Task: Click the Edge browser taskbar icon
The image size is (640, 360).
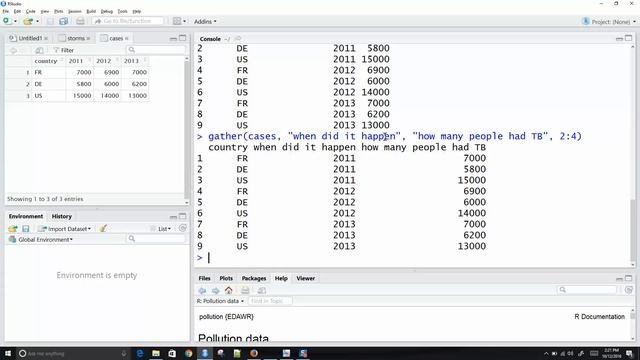Action: tap(140, 353)
